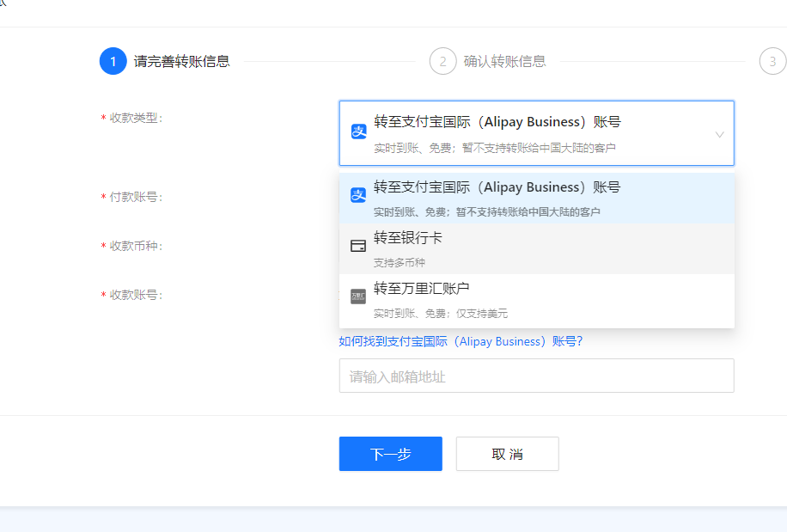Viewport: 787px width, 532px height.
Task: Collapse the 收款类型 dropdown arrow
Action: tap(721, 133)
